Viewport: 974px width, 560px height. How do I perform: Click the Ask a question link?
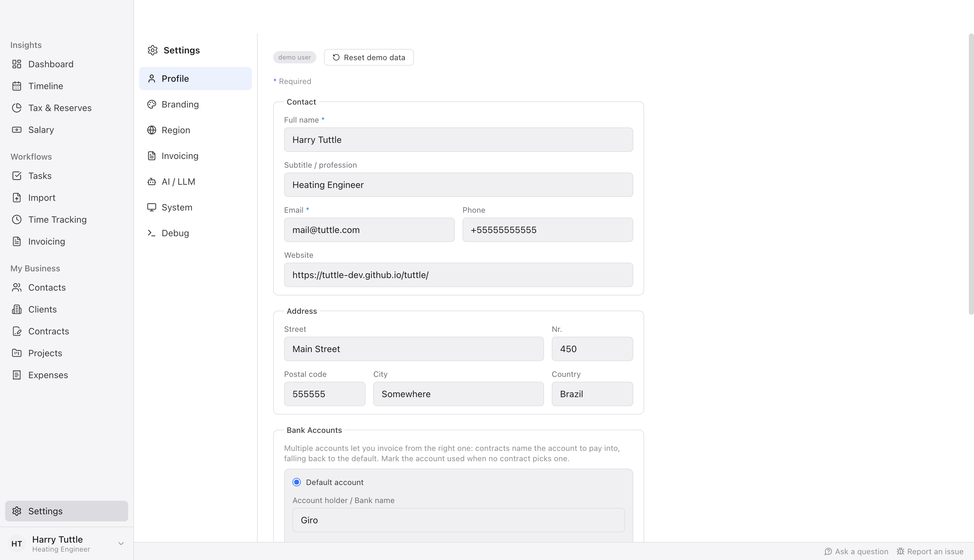pos(856,552)
